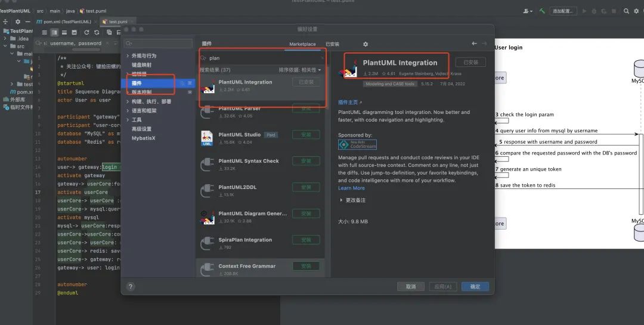Install the PlantUML Syntax Check plugin
644x325 pixels.
coord(306,161)
